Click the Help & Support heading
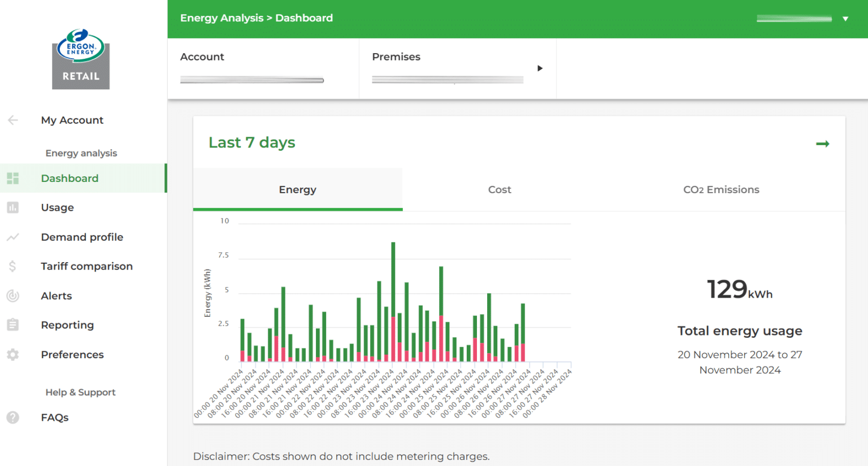 (80, 392)
